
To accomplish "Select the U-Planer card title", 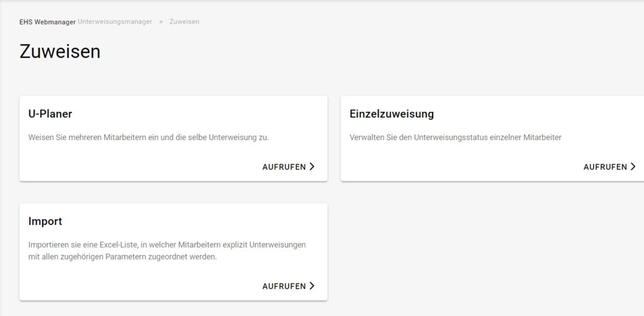I will click(x=50, y=114).
